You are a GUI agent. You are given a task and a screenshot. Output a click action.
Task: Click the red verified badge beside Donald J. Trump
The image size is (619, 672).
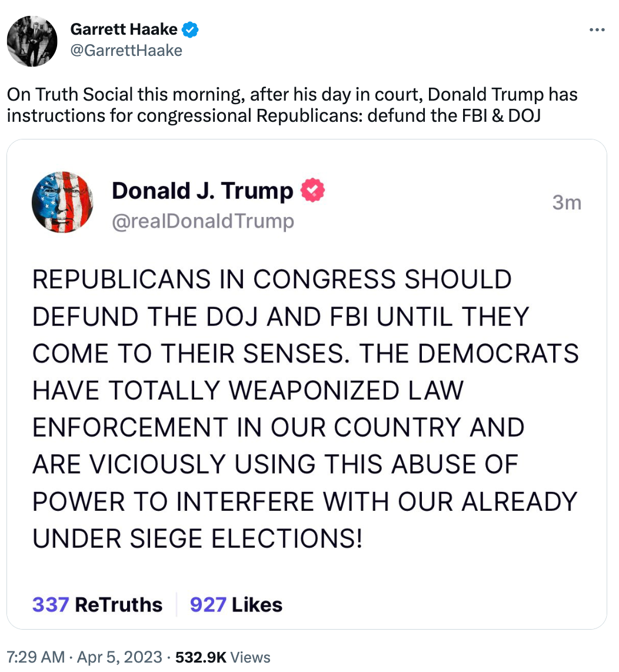pyautogui.click(x=313, y=191)
